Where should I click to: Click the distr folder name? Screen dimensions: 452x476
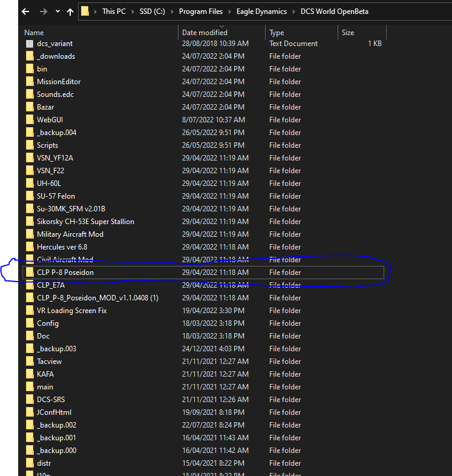(44, 463)
